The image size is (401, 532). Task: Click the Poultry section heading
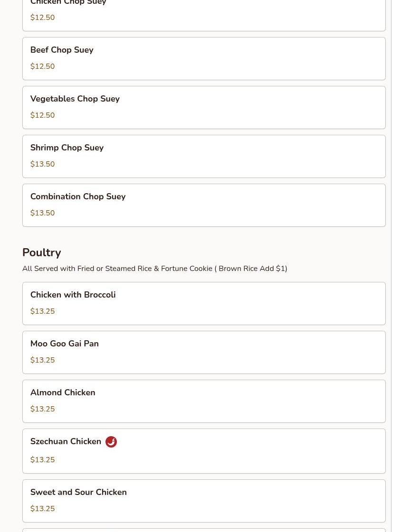tap(42, 252)
